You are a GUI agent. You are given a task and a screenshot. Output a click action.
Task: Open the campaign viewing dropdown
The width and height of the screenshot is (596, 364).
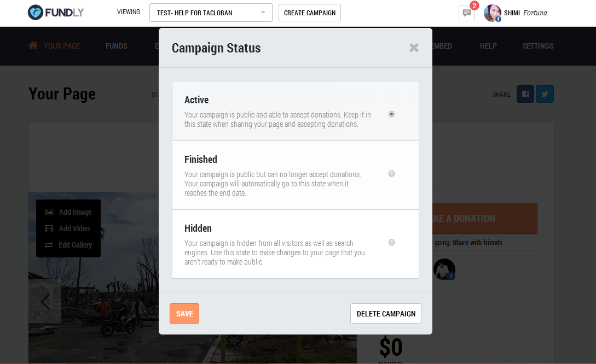[x=211, y=13]
